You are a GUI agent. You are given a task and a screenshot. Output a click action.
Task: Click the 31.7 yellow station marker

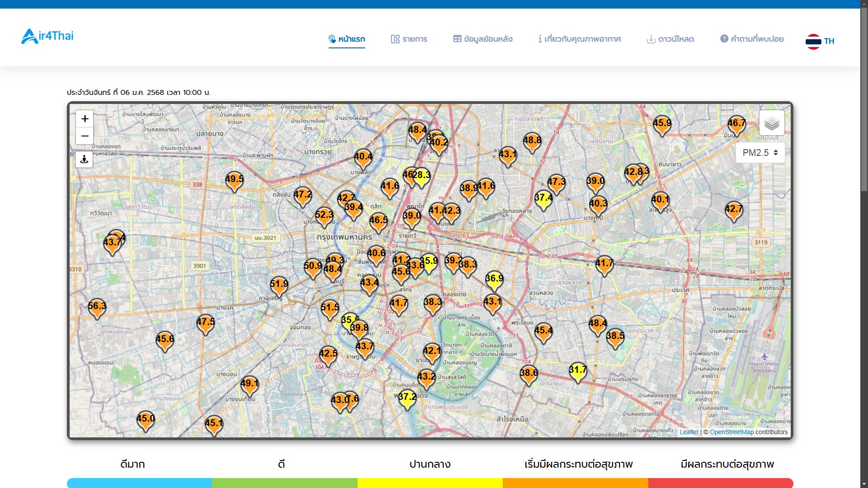tap(577, 372)
